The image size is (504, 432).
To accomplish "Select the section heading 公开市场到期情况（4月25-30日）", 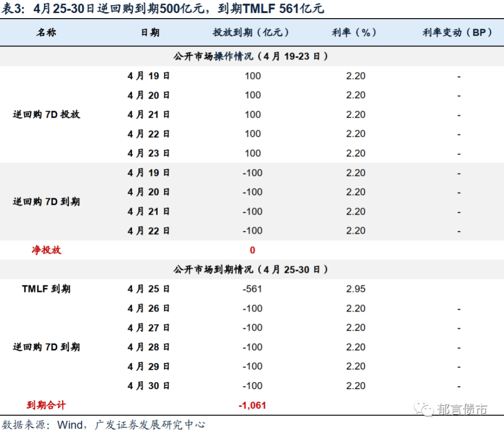I will coord(252,269).
